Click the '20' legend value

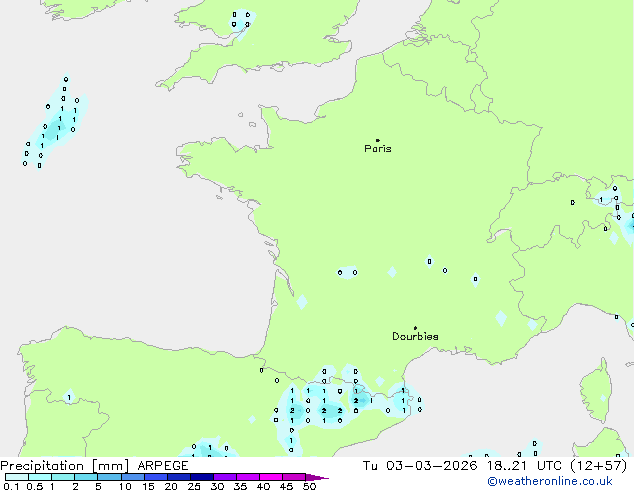point(171,486)
